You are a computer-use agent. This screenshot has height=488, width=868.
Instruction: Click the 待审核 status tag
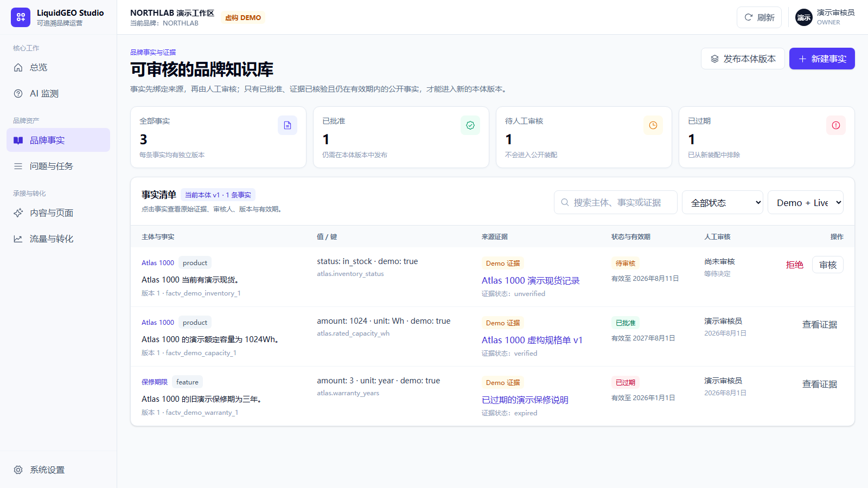626,263
